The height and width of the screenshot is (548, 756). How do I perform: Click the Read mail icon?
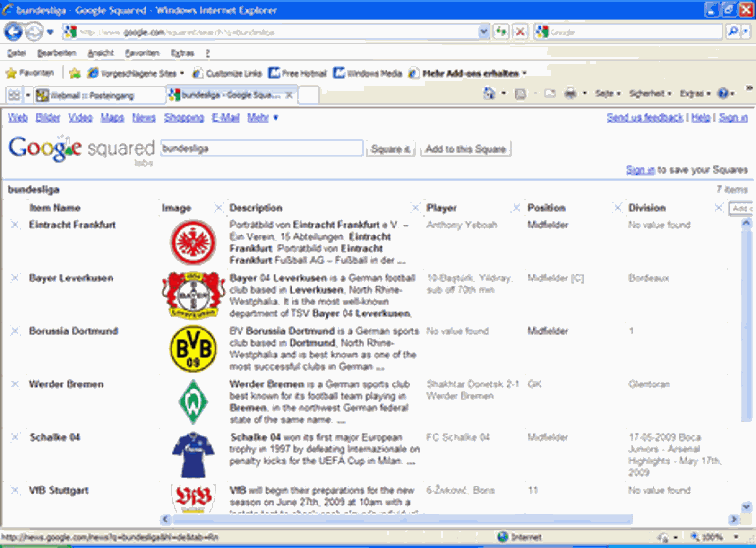click(x=550, y=94)
